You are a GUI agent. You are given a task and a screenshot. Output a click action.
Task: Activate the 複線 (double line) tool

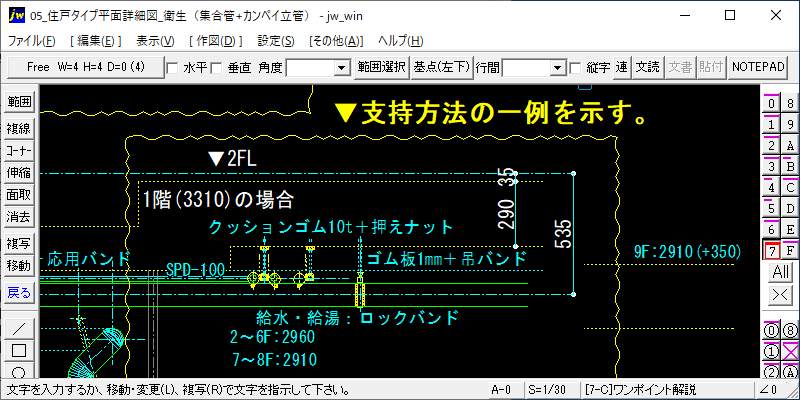tap(19, 129)
